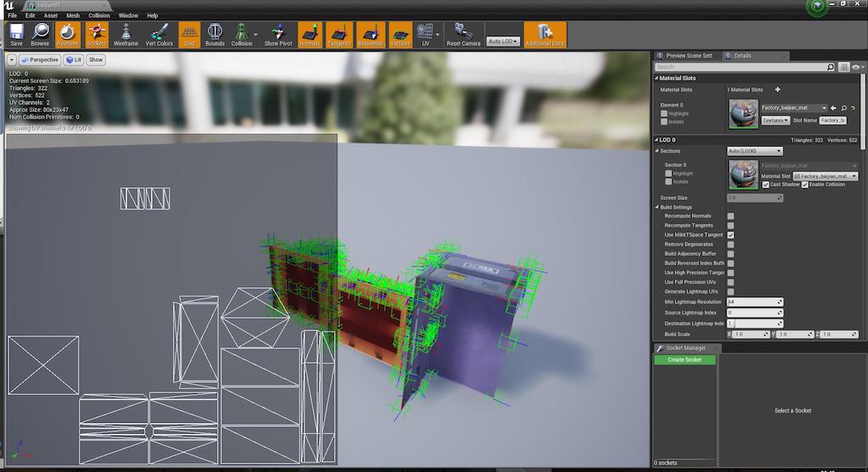Click Min Lightmap Resolution value field

coord(754,303)
